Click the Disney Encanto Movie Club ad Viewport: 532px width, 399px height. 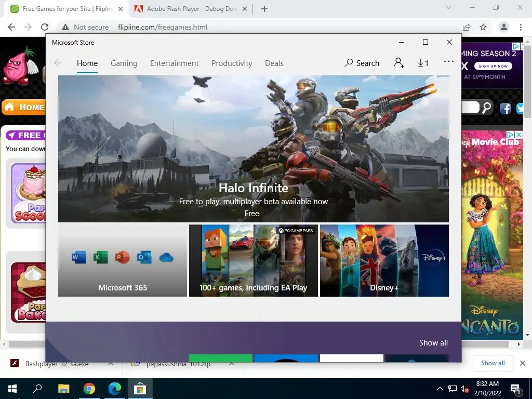492,235
